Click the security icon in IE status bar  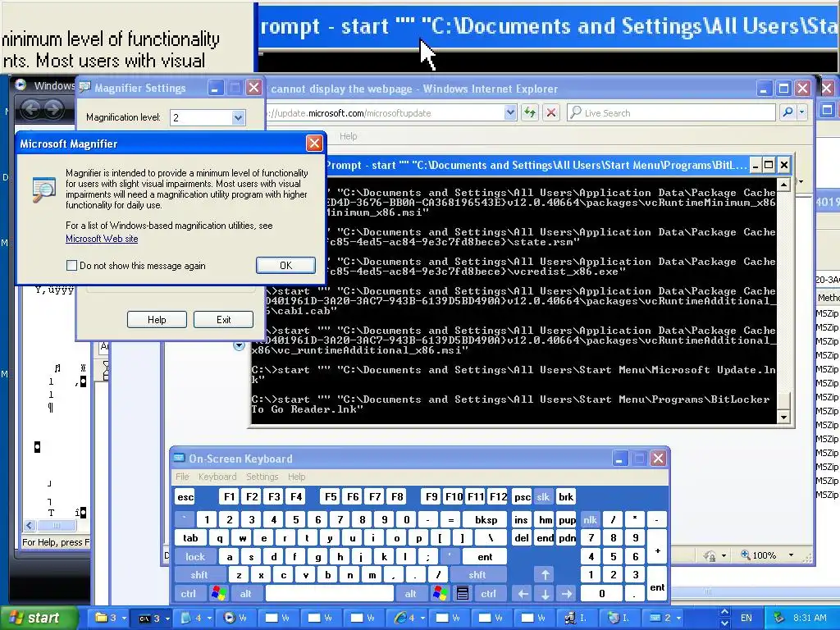pyautogui.click(x=710, y=555)
